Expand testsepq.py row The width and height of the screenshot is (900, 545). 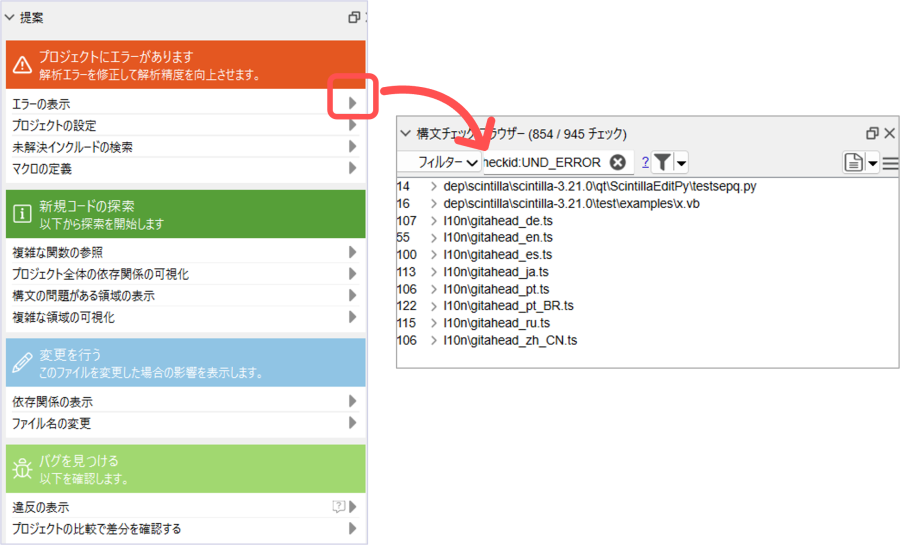pos(434,186)
